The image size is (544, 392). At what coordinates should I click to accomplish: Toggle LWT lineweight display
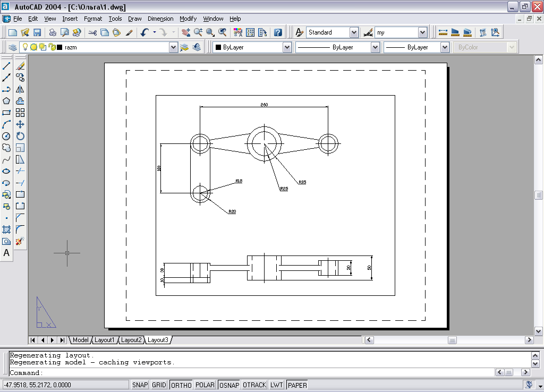coord(276,385)
